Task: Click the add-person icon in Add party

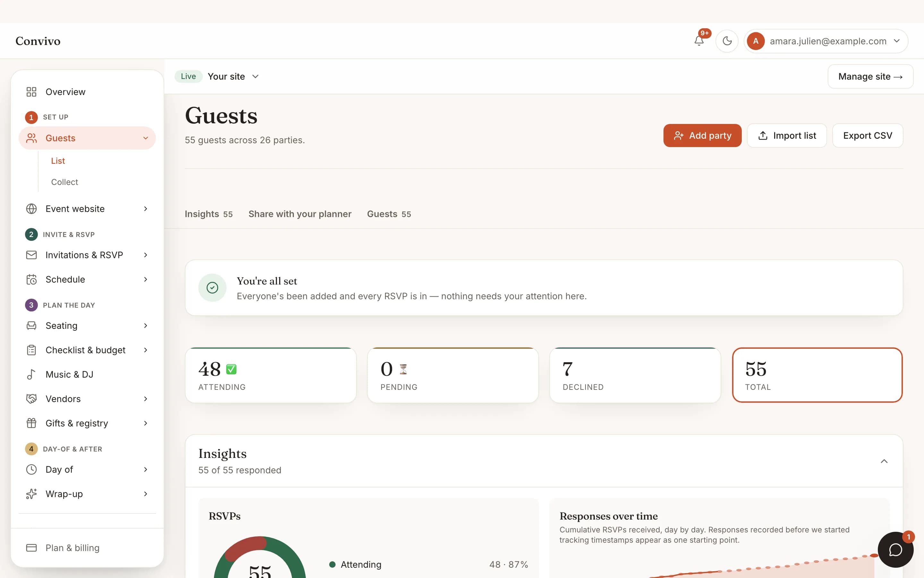Action: pos(679,135)
